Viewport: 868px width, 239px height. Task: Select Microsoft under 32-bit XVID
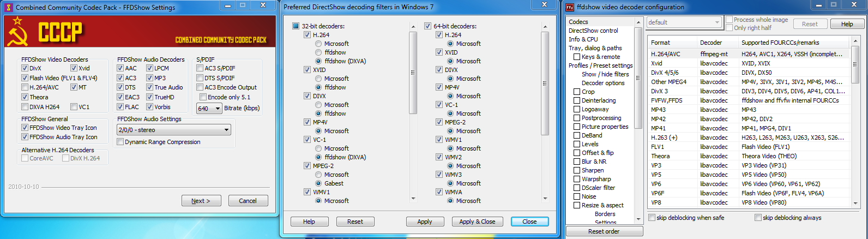318,79
